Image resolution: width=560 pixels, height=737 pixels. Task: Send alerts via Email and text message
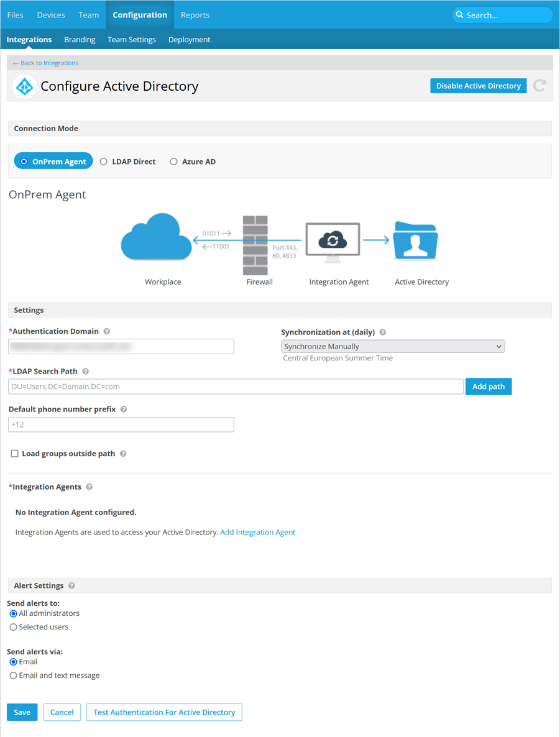click(13, 675)
